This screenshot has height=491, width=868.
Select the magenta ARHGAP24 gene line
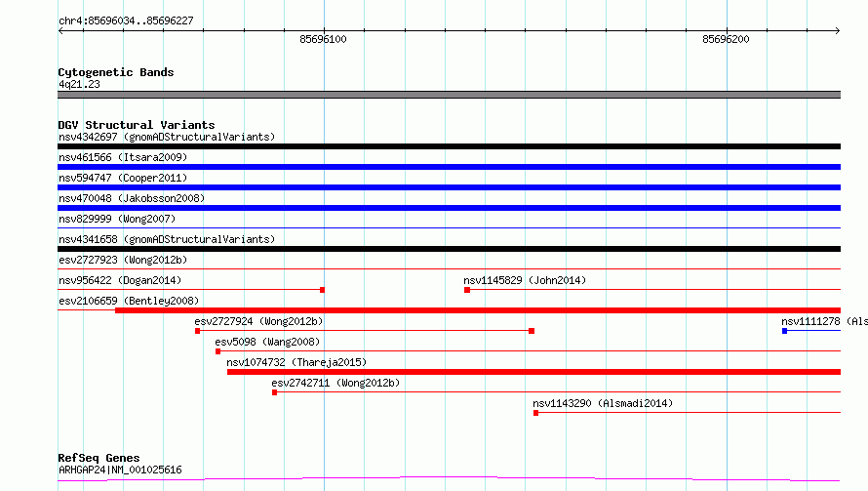tap(449, 479)
